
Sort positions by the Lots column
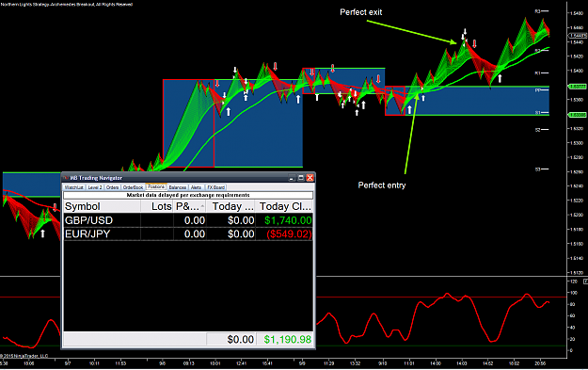click(157, 206)
